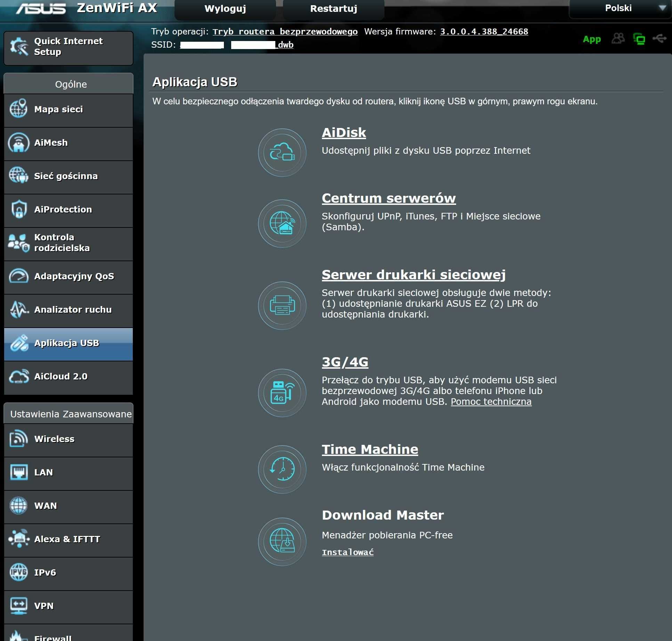
Task: Click the Quick Internet Setup label
Action: [x=68, y=47]
